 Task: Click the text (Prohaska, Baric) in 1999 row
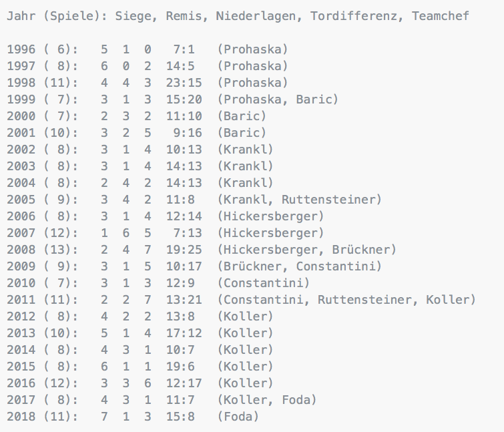click(x=278, y=99)
